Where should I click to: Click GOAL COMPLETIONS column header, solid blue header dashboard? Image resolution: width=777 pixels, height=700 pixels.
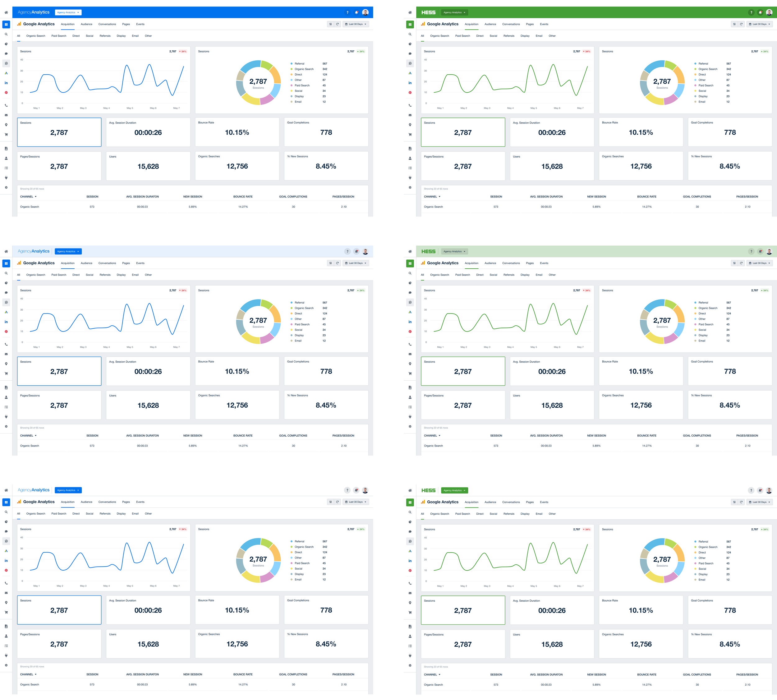293,197
